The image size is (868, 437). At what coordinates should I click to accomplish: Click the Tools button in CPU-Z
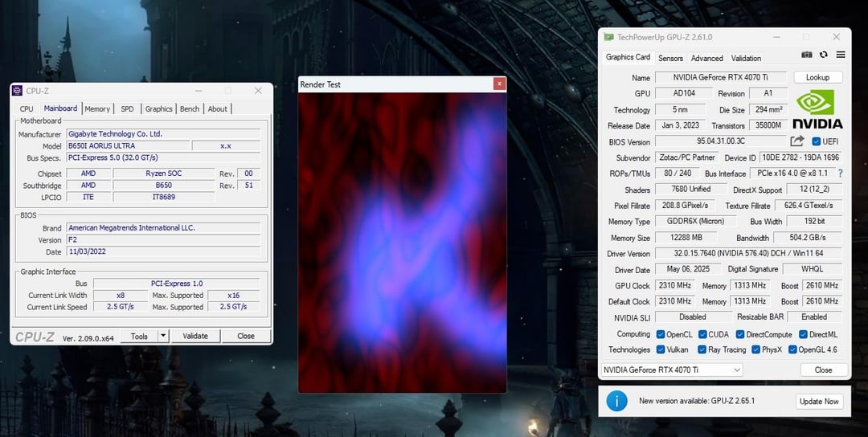(139, 336)
